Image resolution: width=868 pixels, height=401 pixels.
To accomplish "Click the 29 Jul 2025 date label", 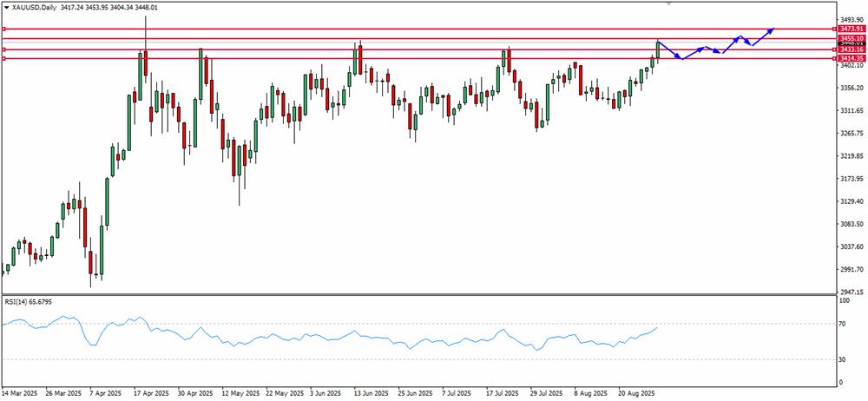I will click(547, 392).
